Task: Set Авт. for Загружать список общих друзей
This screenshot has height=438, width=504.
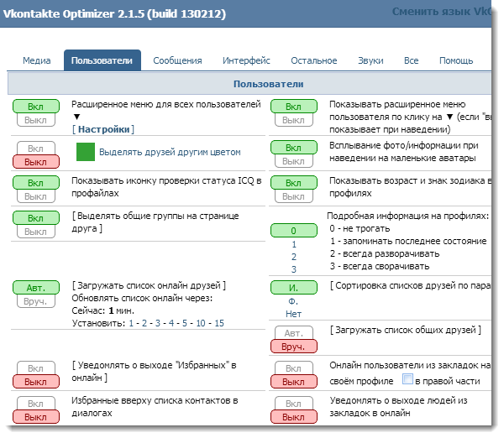Action: pyautogui.click(x=294, y=333)
